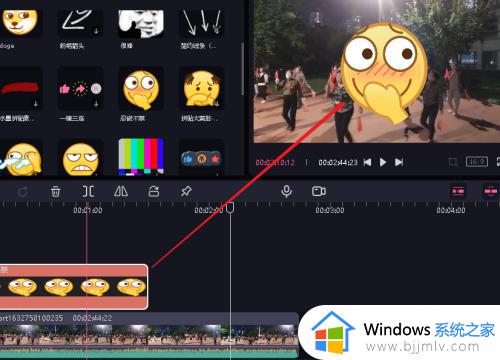Viewport: 500px width, 360px height.
Task: Select the three downward arrows sticker
Action: click(202, 23)
